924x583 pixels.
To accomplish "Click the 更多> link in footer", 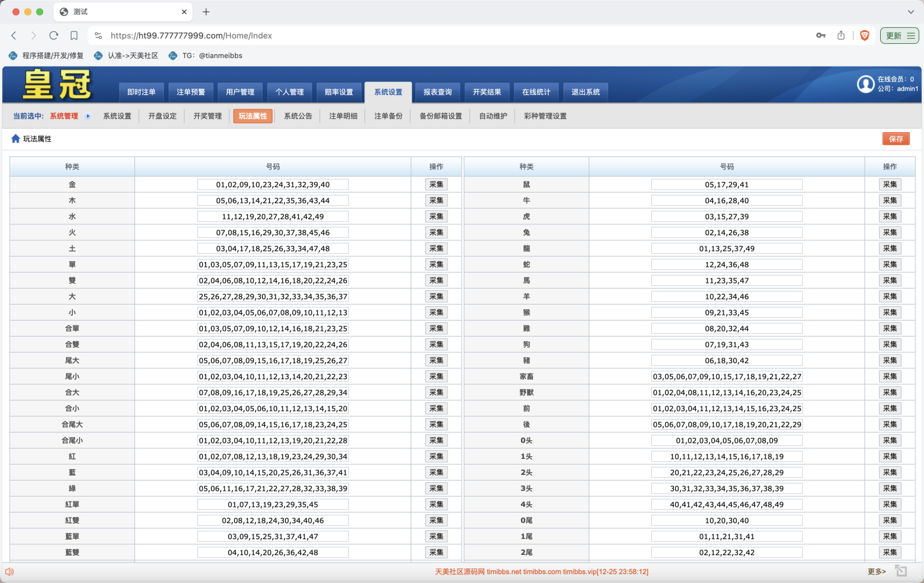I will coord(876,572).
